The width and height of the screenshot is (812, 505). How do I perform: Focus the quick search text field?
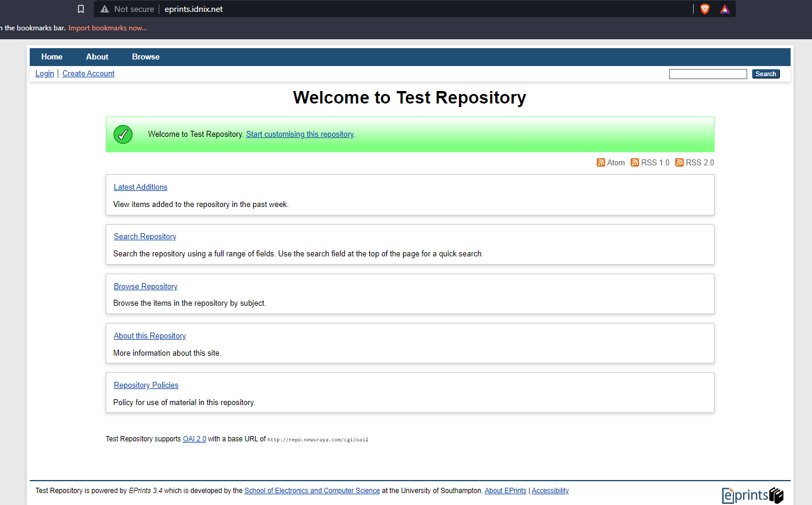(x=708, y=74)
